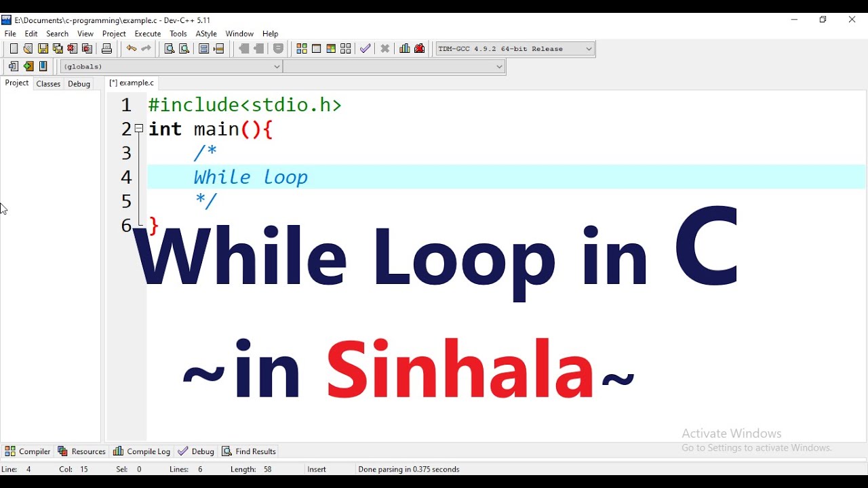Viewport: 868px width, 488px height.
Task: Open the Window menu
Action: click(239, 34)
